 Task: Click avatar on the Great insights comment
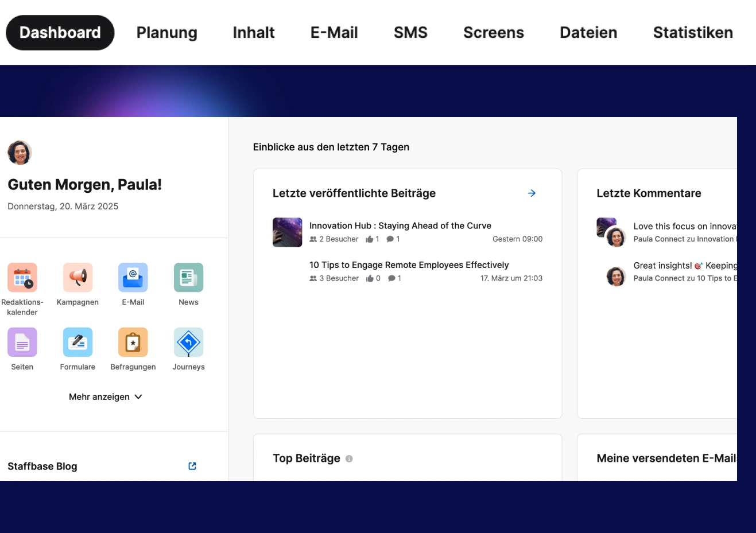click(616, 276)
